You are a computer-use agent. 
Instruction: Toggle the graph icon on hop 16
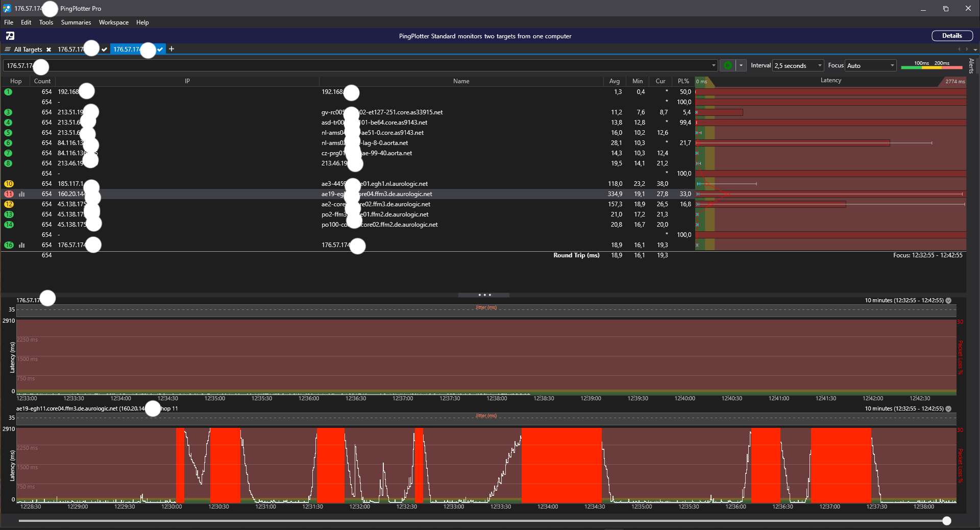(22, 245)
